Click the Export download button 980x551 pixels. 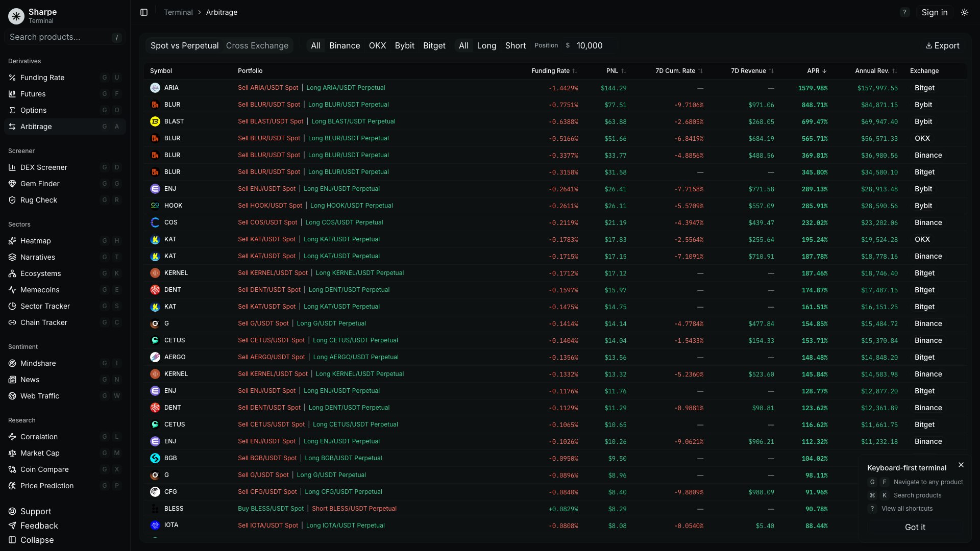pos(942,45)
